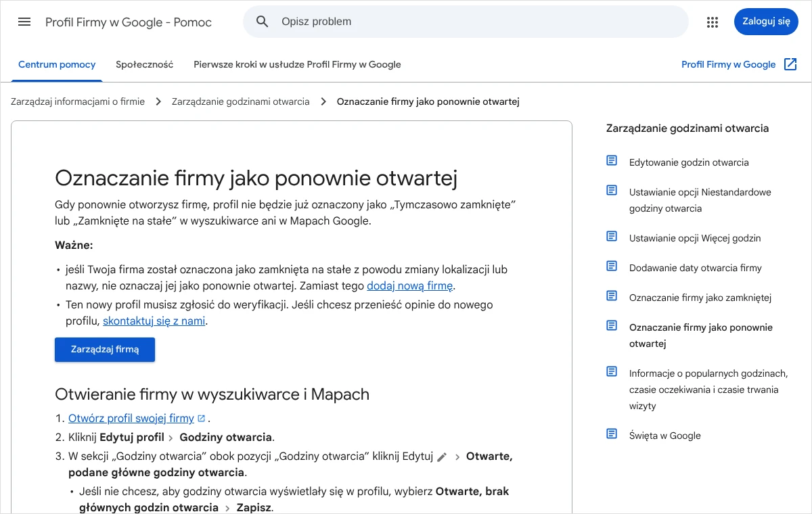
Task: Open Informacje o popularnych godzinach article
Action: coord(708,390)
